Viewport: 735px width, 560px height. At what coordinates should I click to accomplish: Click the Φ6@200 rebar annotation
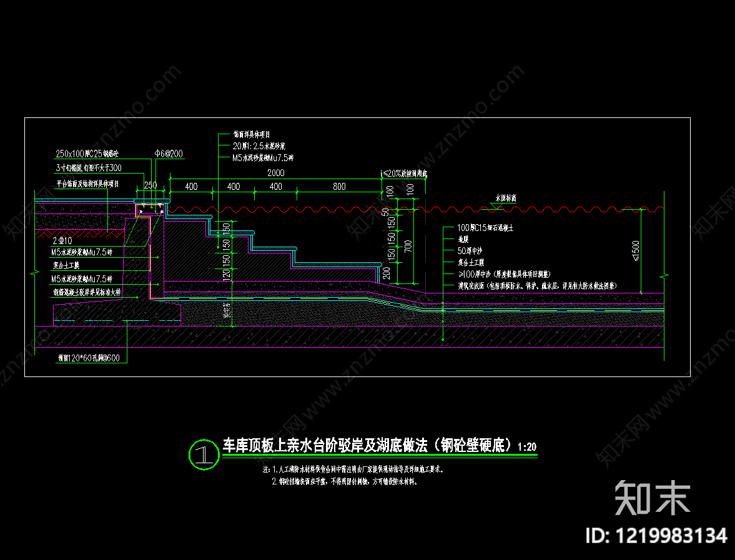(x=169, y=154)
